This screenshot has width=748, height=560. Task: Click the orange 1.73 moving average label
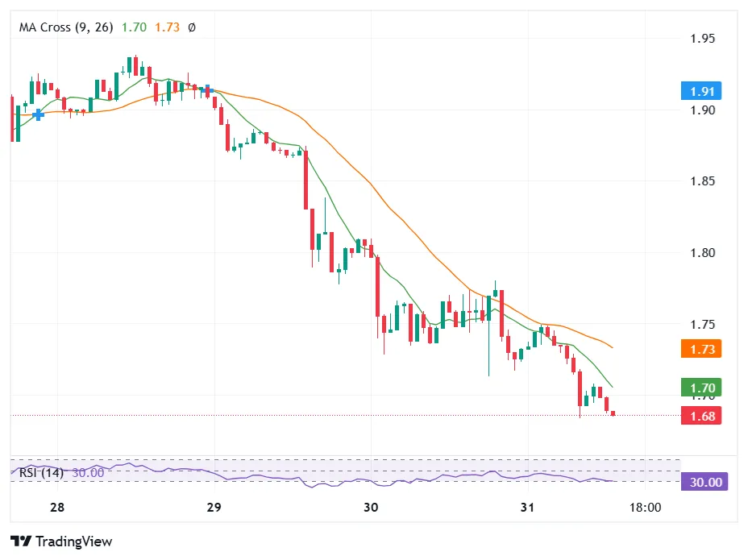(x=700, y=350)
